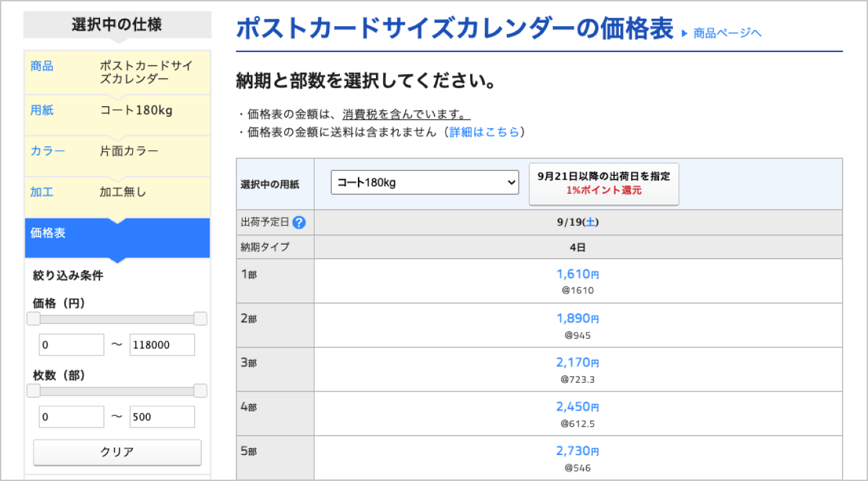Select the 2,450円 price for 4部
The image size is (868, 481).
tap(578, 407)
